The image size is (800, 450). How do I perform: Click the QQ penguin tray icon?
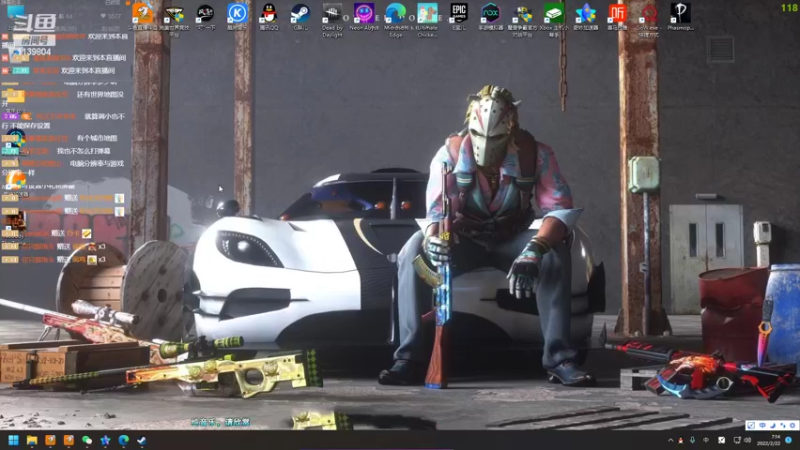[681, 440]
